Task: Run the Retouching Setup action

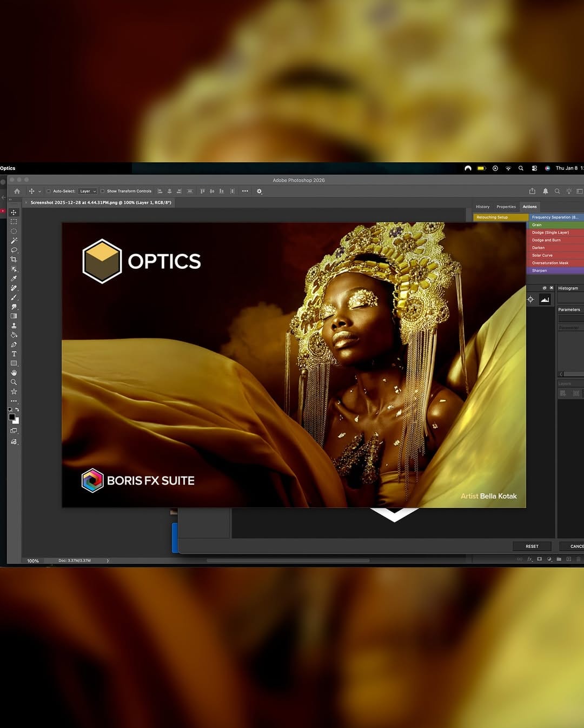Action: (501, 217)
